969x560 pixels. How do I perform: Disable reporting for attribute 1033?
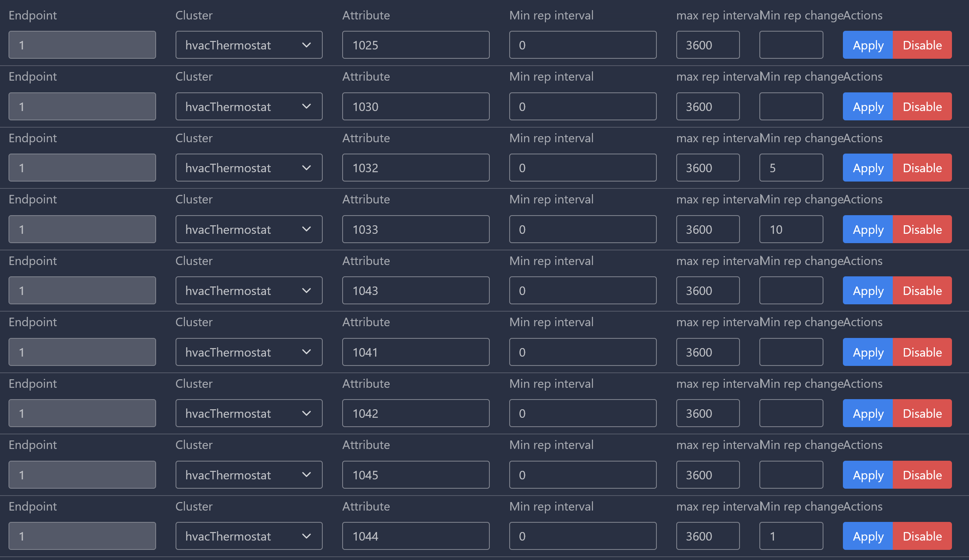pos(922,229)
